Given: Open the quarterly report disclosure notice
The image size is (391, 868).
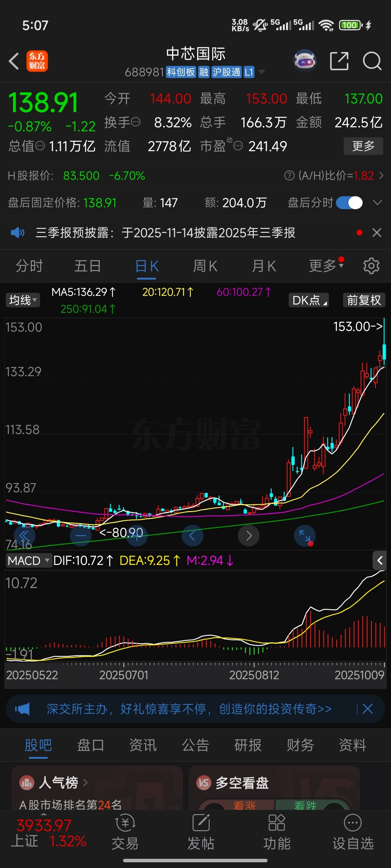Looking at the screenshot, I should point(165,233).
